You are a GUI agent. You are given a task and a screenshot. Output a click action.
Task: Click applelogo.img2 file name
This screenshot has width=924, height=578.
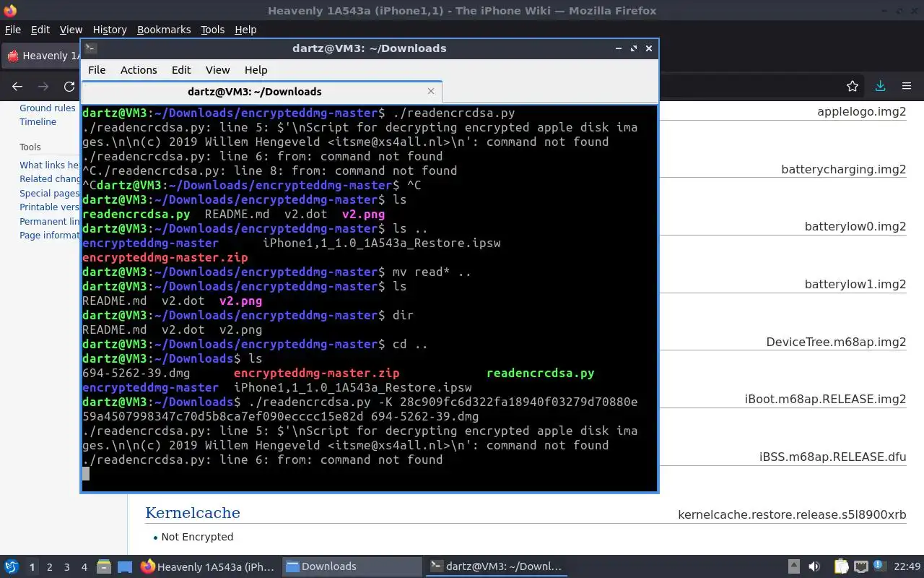pyautogui.click(x=861, y=111)
